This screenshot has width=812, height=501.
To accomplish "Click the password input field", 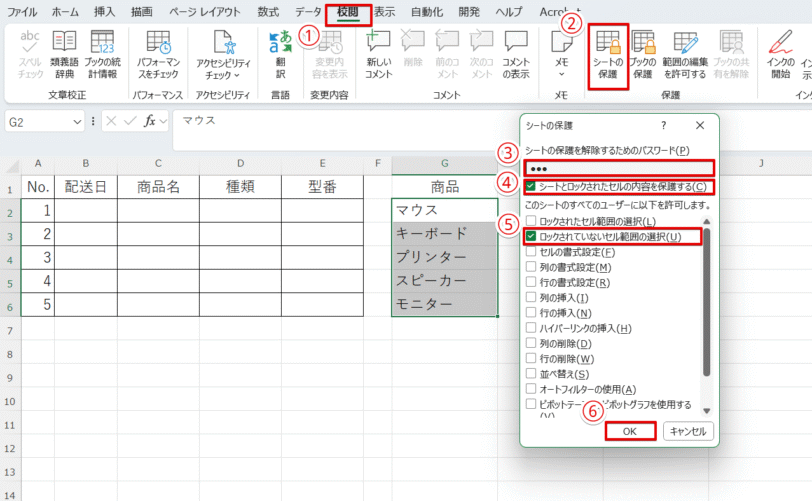I will click(619, 168).
